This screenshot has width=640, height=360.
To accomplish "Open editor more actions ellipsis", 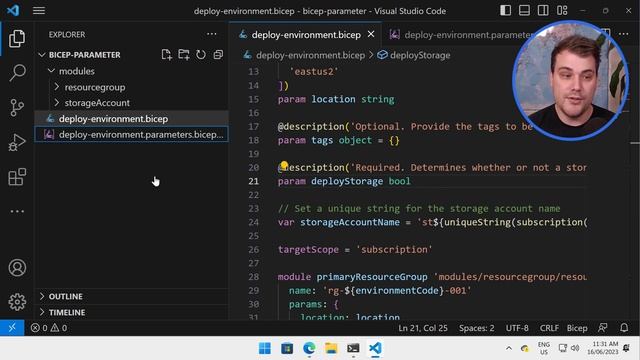I will click(623, 34).
